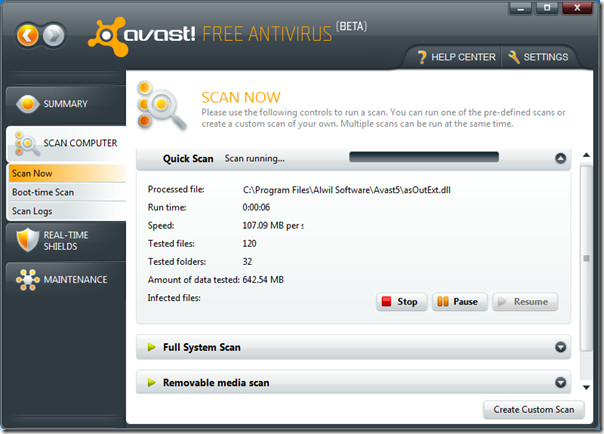Click the 'Scan running...' status text

tap(255, 158)
